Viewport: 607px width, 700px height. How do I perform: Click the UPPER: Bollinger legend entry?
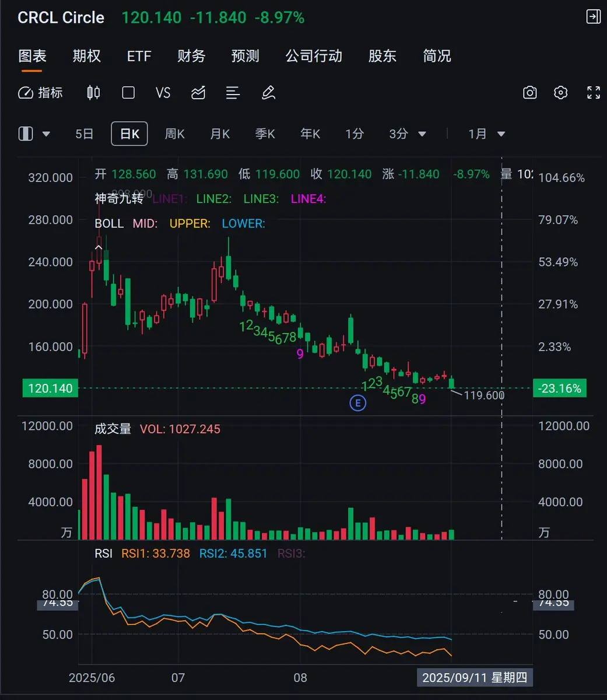[x=190, y=223]
